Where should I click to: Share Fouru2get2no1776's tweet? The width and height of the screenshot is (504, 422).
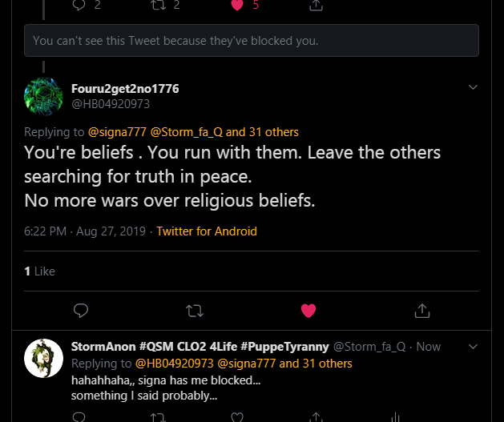coord(421,310)
